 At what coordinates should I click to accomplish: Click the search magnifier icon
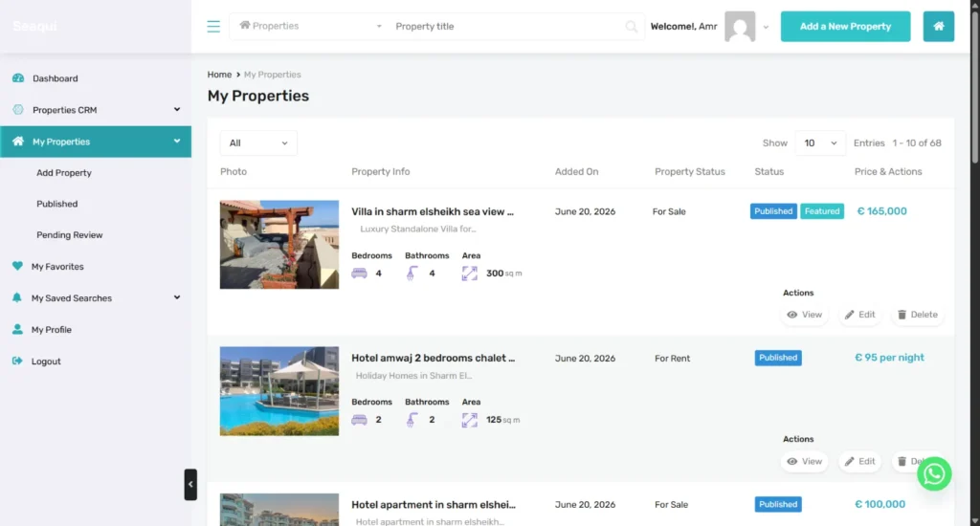[x=632, y=26]
